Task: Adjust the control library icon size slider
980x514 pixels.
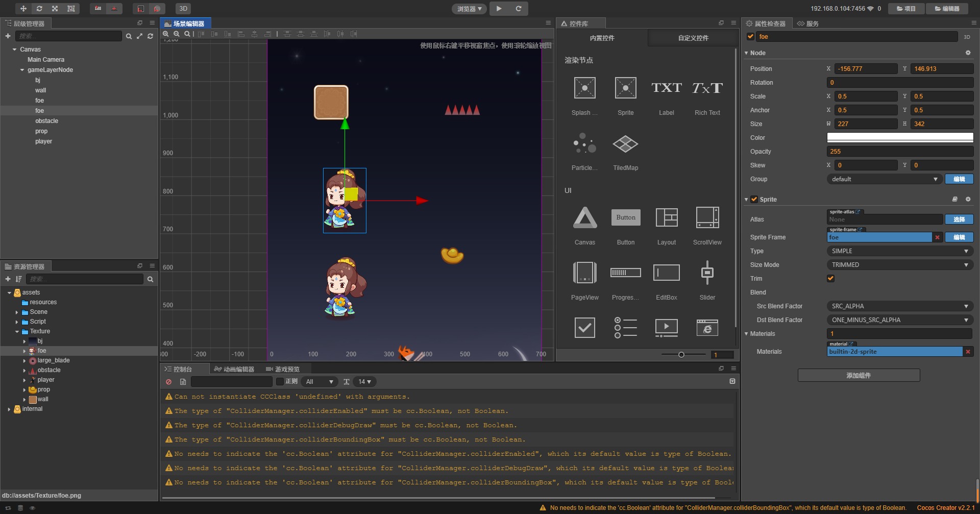Action: click(681, 355)
